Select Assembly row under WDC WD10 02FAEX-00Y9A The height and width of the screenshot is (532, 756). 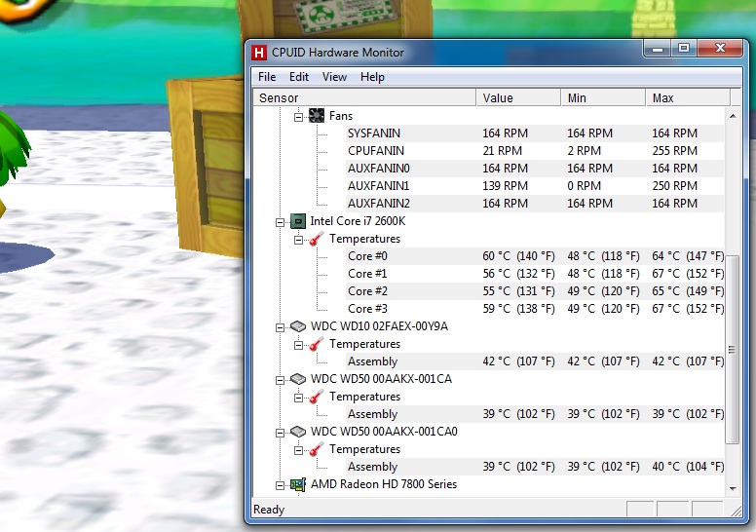click(535, 361)
